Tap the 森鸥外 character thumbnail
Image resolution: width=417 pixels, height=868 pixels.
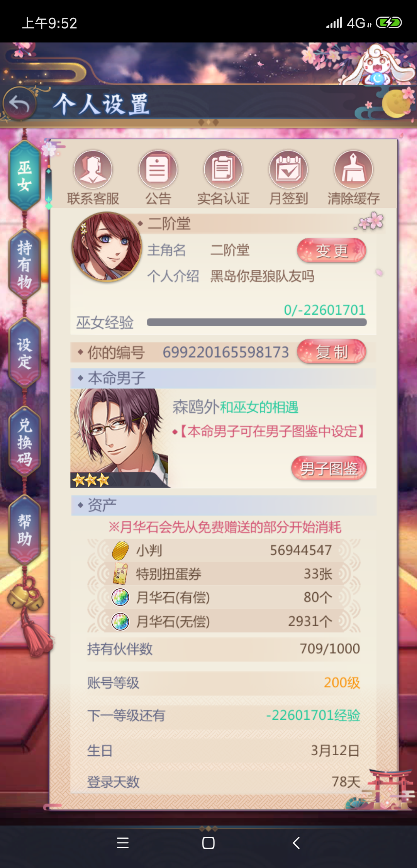[x=120, y=438]
